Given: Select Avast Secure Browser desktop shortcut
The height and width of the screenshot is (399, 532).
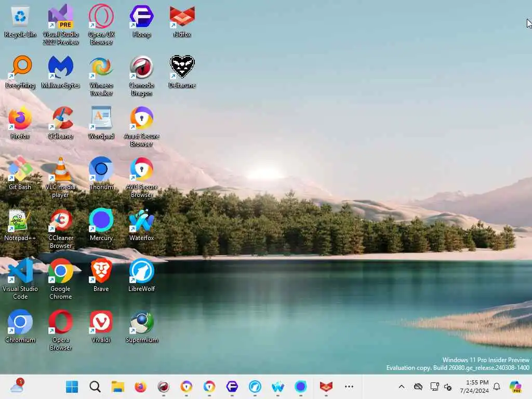Looking at the screenshot, I should (141, 127).
